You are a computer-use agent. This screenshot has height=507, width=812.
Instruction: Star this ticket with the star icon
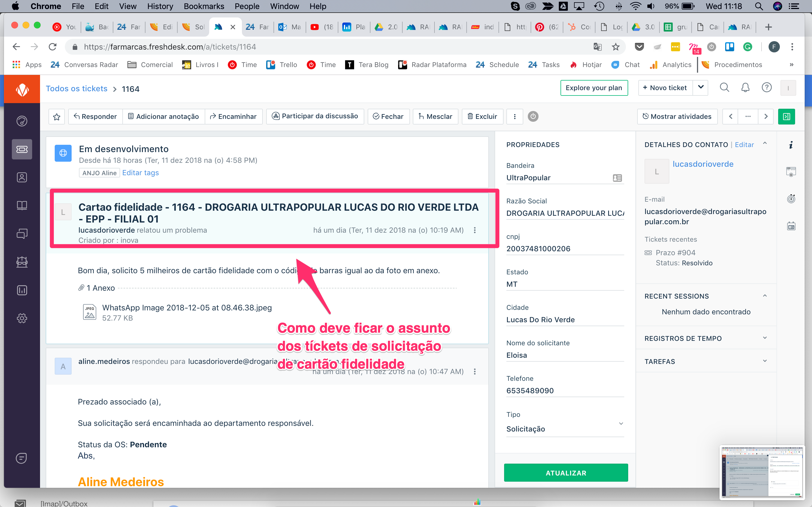coord(56,116)
